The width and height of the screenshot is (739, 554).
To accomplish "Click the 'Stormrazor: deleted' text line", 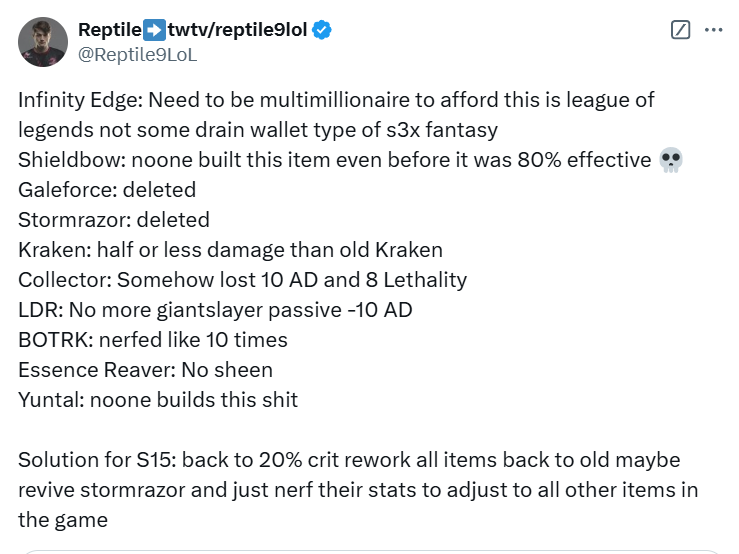I will pos(114,220).
